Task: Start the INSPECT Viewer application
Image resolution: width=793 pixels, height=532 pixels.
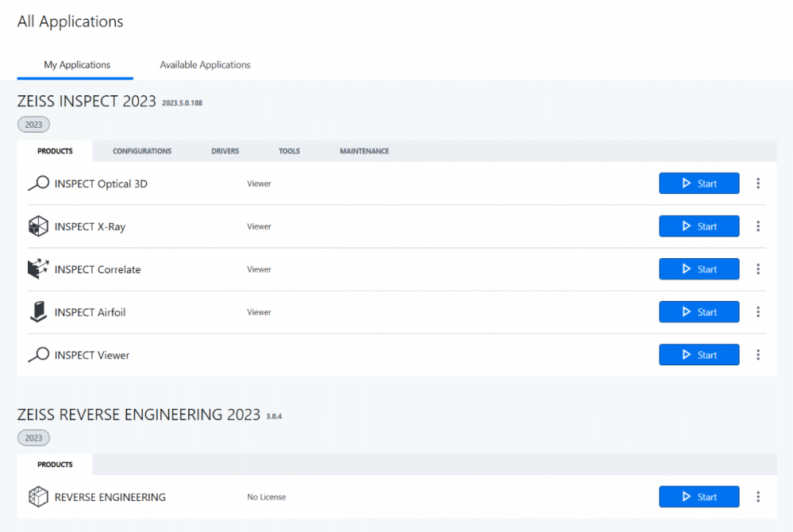Action: coord(699,355)
